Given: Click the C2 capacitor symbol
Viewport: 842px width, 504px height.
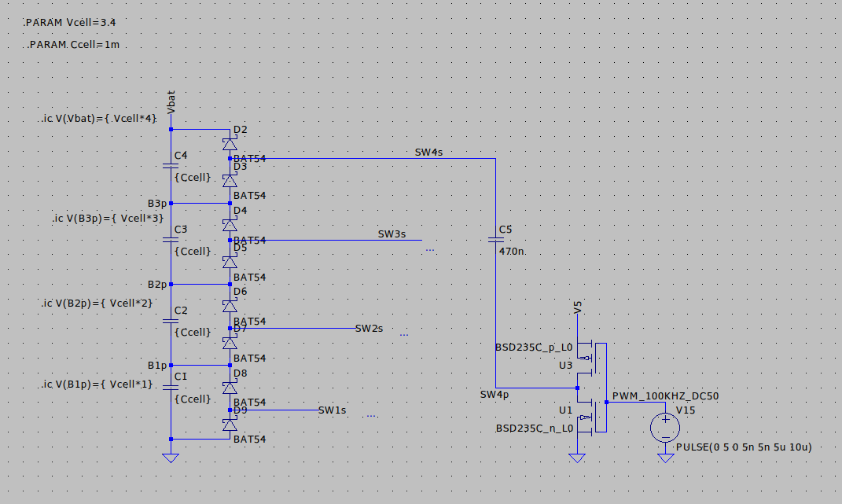Looking at the screenshot, I should point(171,322).
